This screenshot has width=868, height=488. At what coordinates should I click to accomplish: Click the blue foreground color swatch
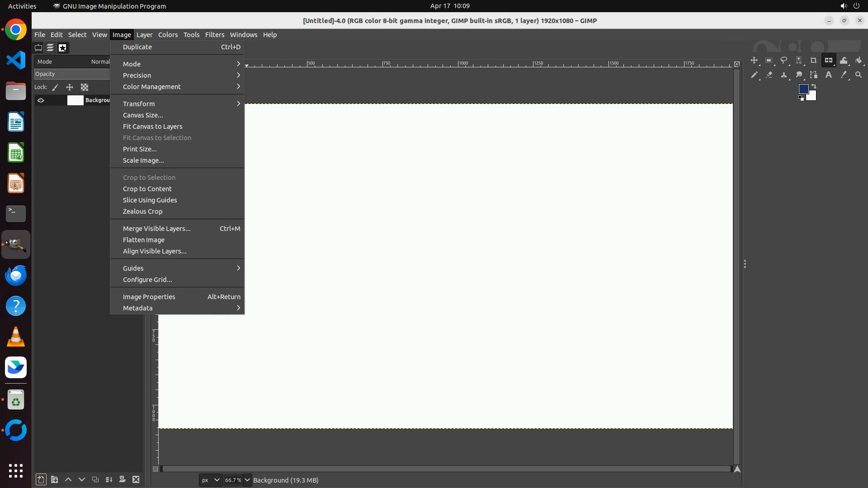click(803, 89)
